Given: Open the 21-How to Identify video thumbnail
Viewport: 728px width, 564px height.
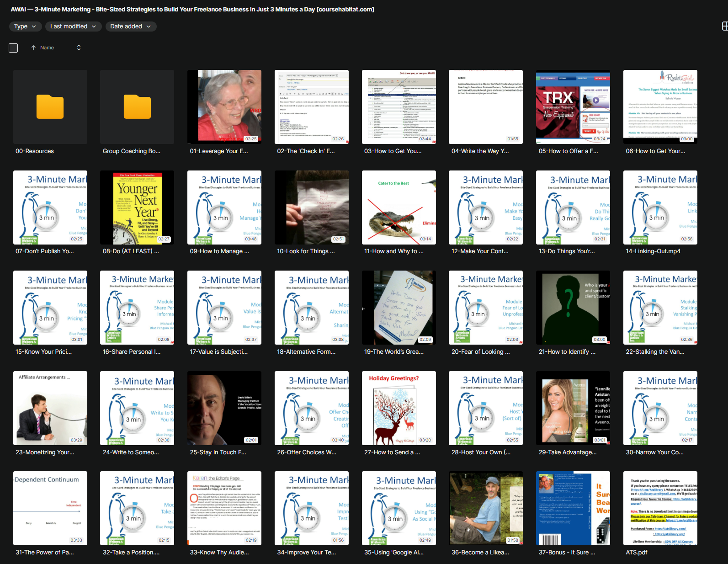Looking at the screenshot, I should (573, 307).
